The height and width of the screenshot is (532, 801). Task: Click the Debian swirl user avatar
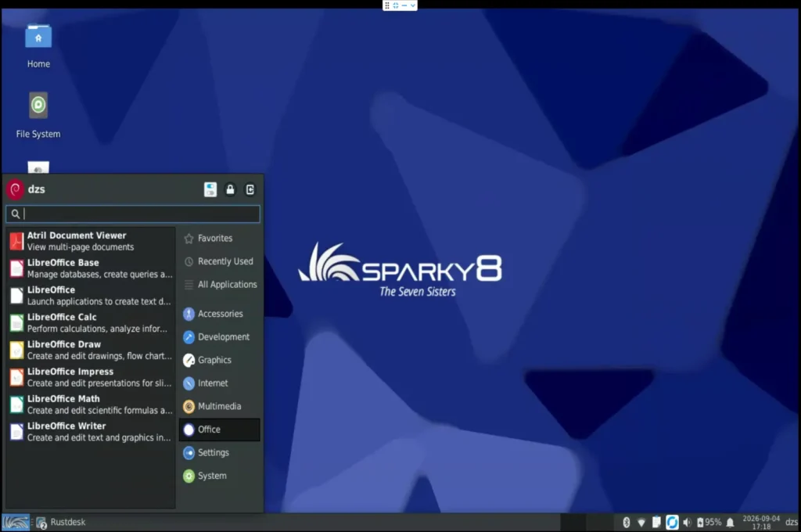(16, 189)
